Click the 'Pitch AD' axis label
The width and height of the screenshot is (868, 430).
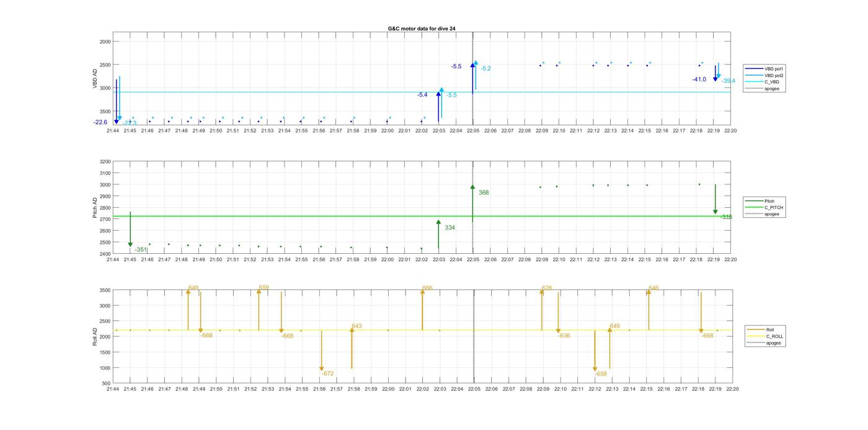tap(95, 208)
